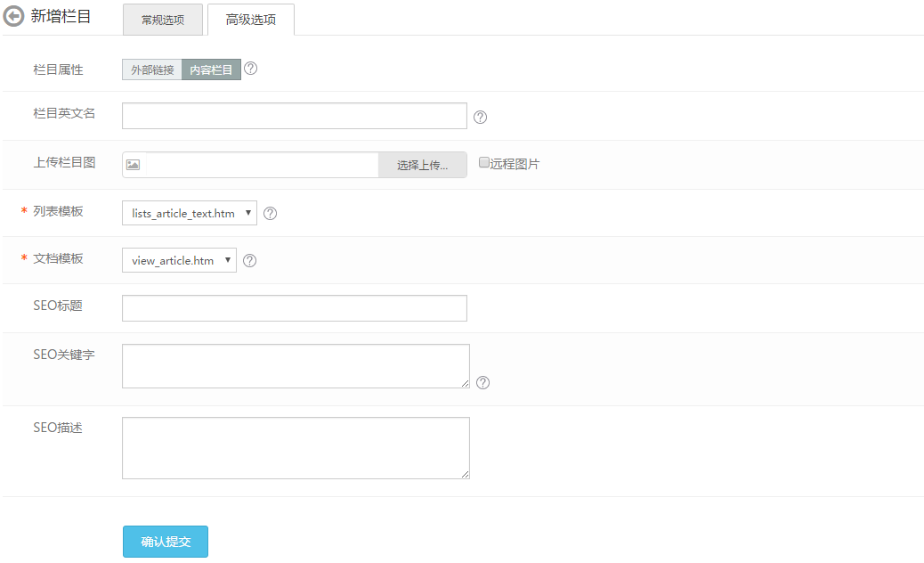
Task: Open help icon next to 列表模板 dropdown
Action: [x=270, y=214]
